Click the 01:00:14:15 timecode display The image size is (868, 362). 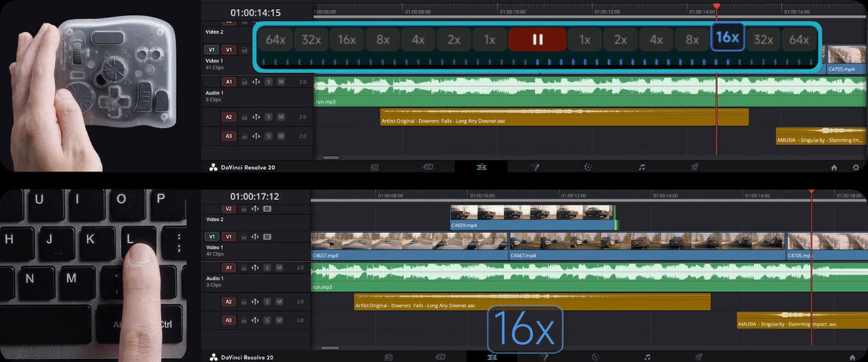point(255,12)
